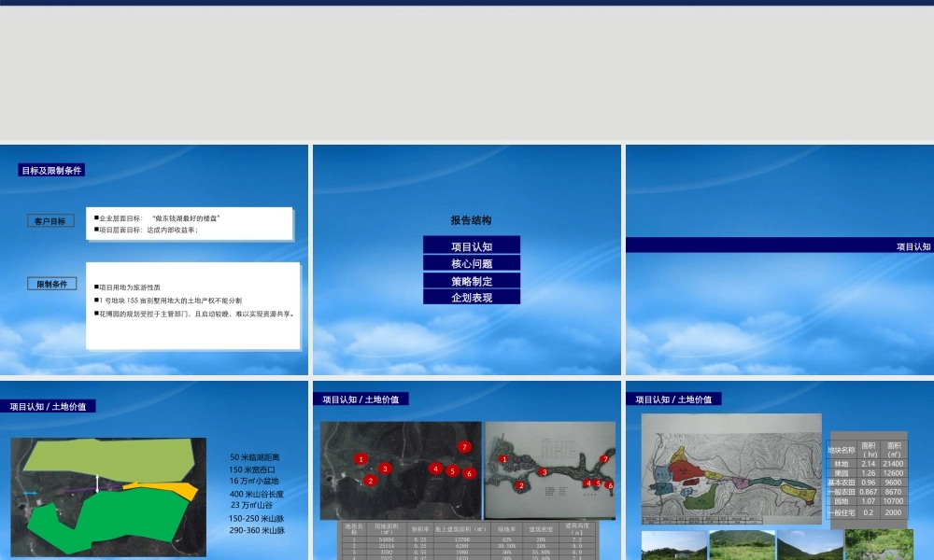Click the 绿地率 column header in the gray table

[506, 528]
